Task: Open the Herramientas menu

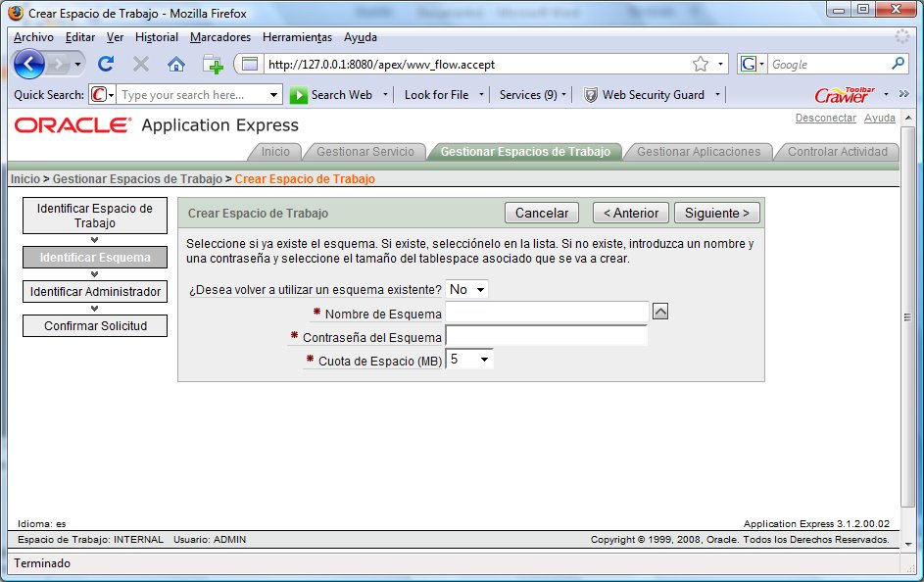Action: 297,37
